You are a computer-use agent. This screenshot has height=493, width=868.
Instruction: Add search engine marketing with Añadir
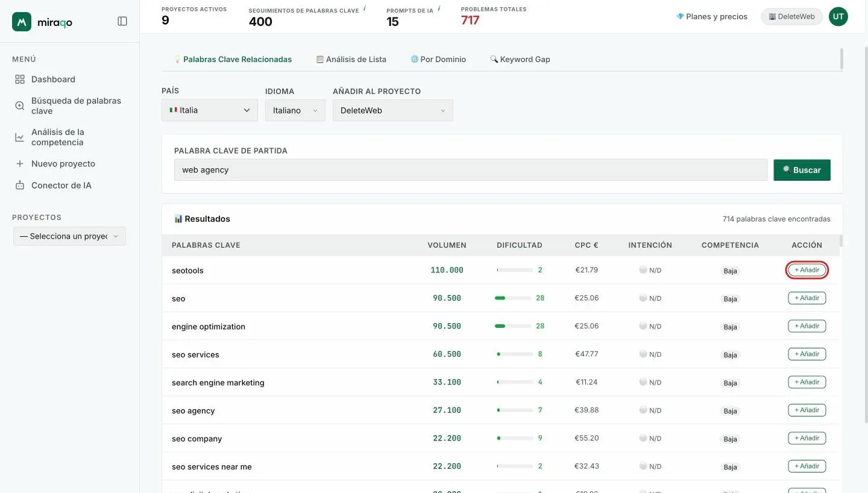807,382
